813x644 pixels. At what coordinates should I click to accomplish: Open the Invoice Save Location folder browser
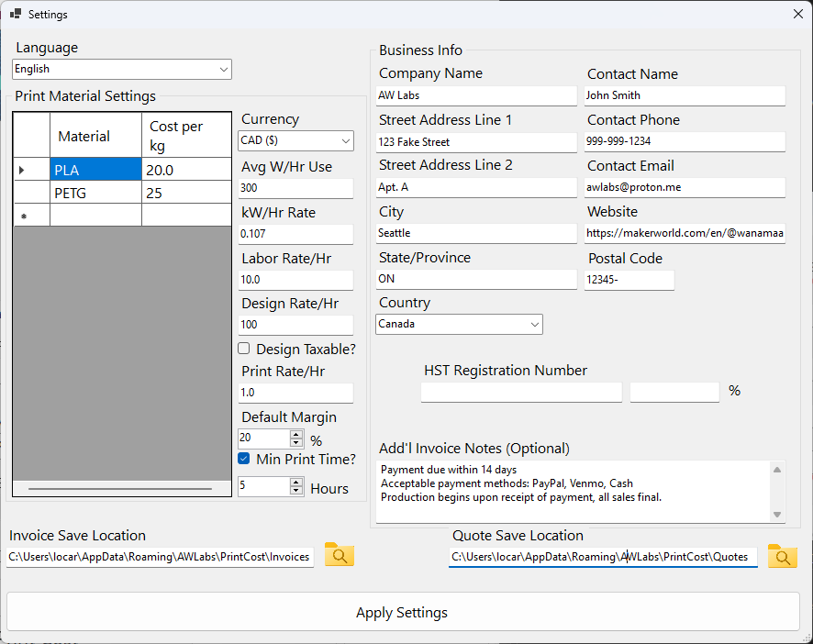tap(339, 556)
